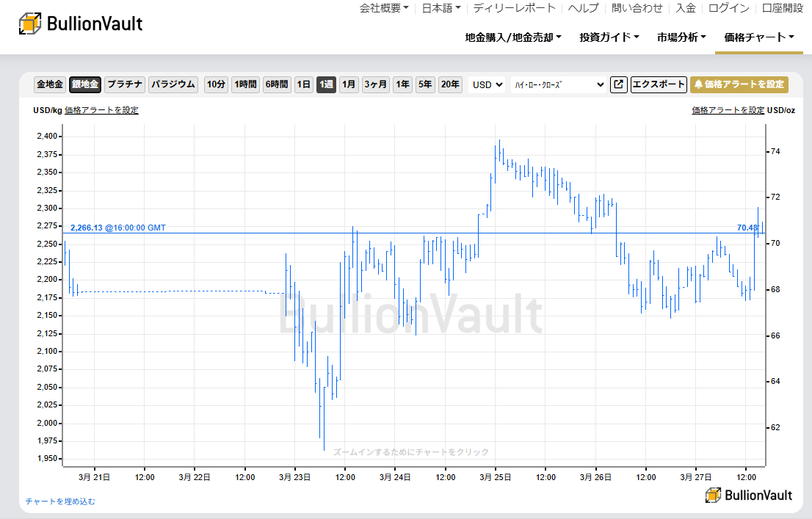Click the BullionVault cube logo top left
This screenshot has width=812, height=519.
(x=30, y=23)
